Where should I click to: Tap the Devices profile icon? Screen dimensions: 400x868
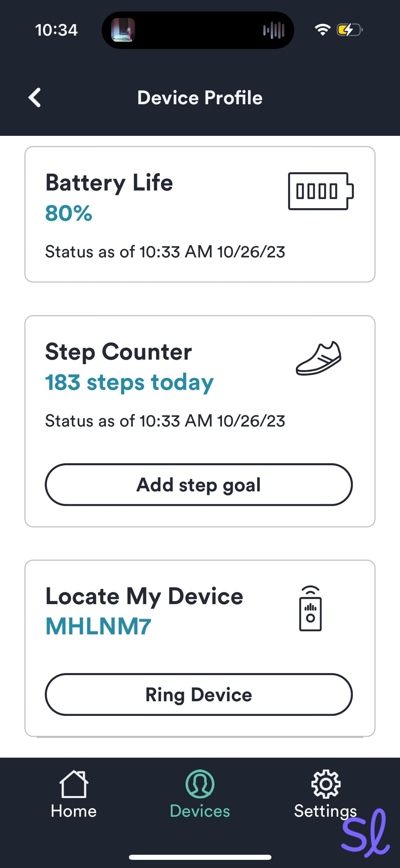pos(200,784)
